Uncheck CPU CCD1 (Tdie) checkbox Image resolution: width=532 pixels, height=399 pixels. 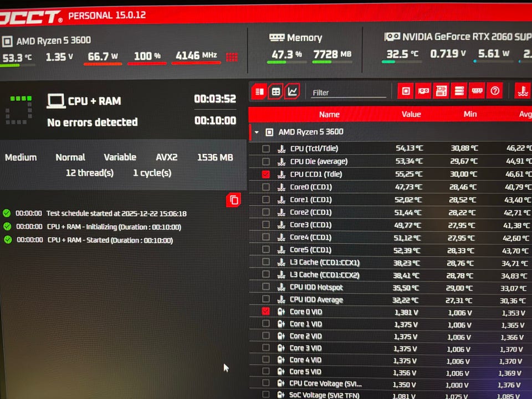[266, 175]
